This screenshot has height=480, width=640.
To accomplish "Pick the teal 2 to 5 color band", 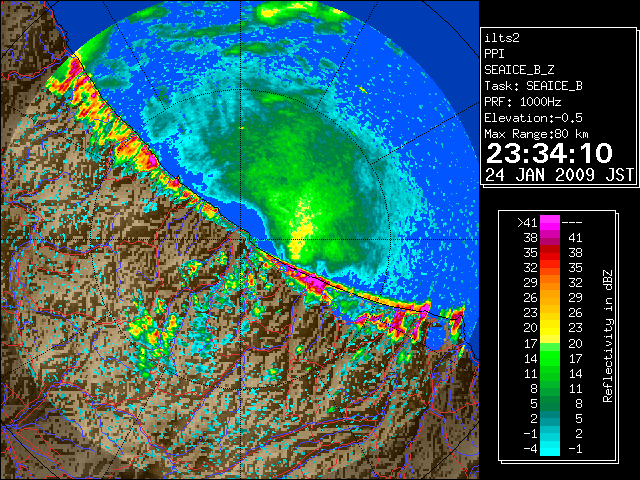I will point(550,418).
